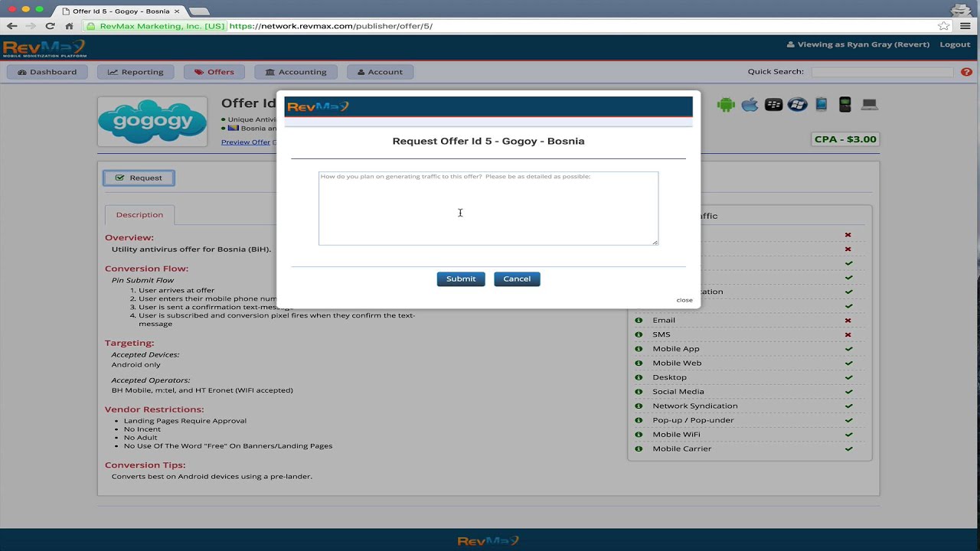Click the Apple device icon
The image size is (980, 551).
click(750, 105)
